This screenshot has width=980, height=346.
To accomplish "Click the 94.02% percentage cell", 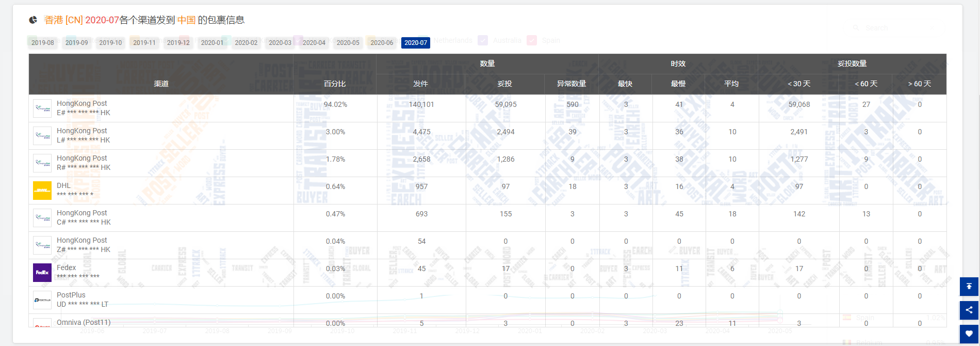I will tap(335, 104).
